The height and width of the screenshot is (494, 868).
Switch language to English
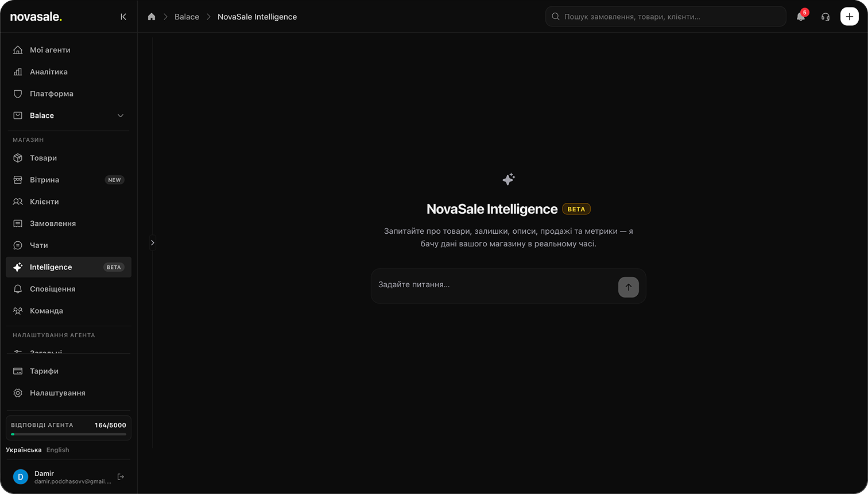pyautogui.click(x=57, y=450)
